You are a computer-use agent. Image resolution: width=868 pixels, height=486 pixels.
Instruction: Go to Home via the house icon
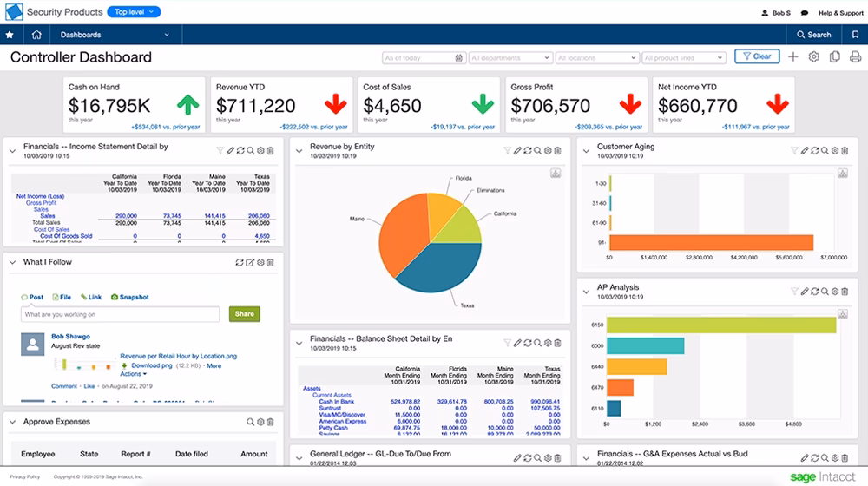36,35
